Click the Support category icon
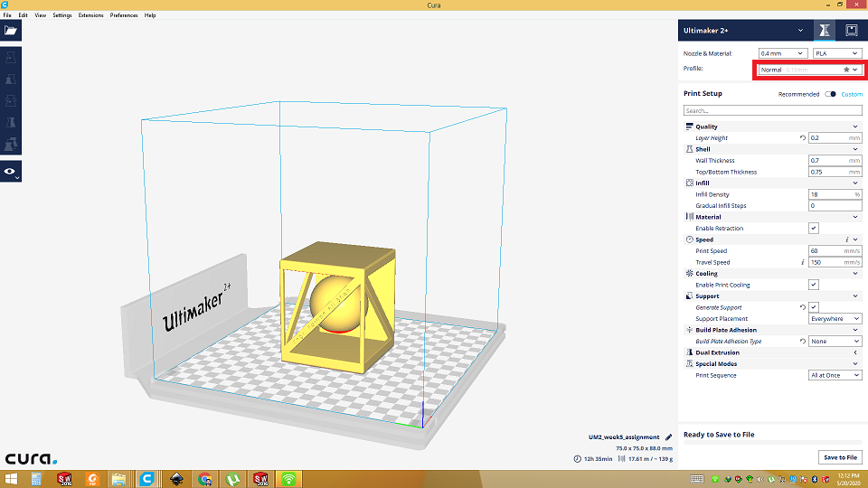The image size is (868, 488). pyautogui.click(x=689, y=296)
